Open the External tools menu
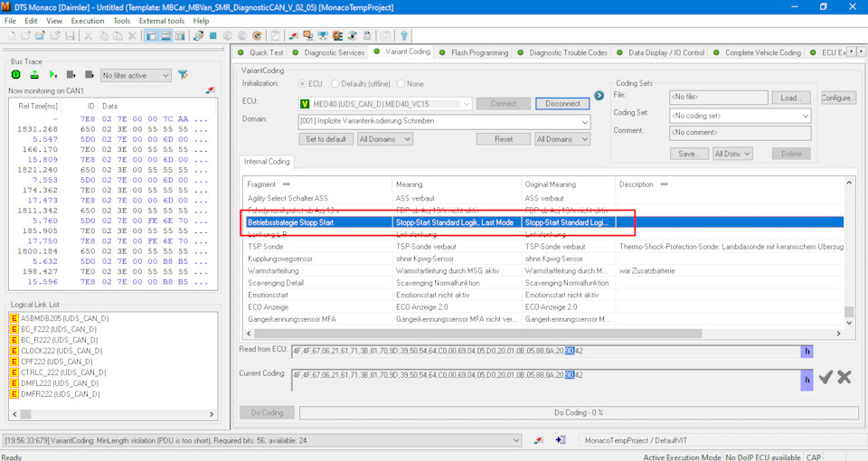Image resolution: width=868 pixels, height=461 pixels. coord(162,21)
